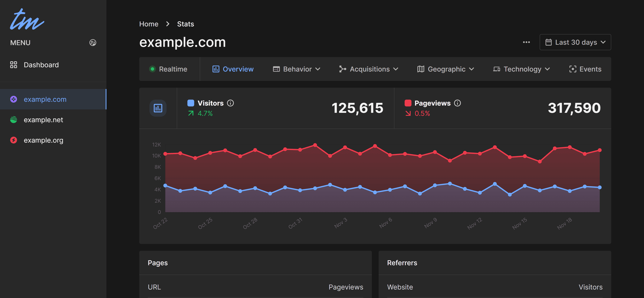The image size is (644, 298).
Task: Open the more options ellipsis menu
Action: [x=526, y=42]
